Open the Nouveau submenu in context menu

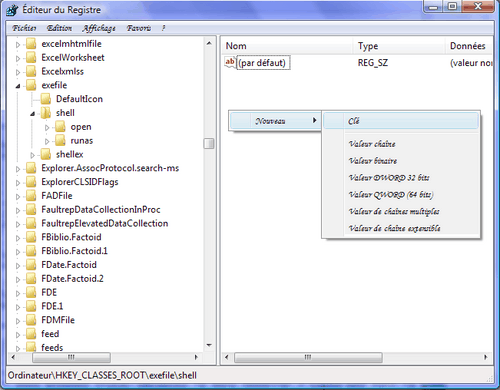tap(275, 121)
